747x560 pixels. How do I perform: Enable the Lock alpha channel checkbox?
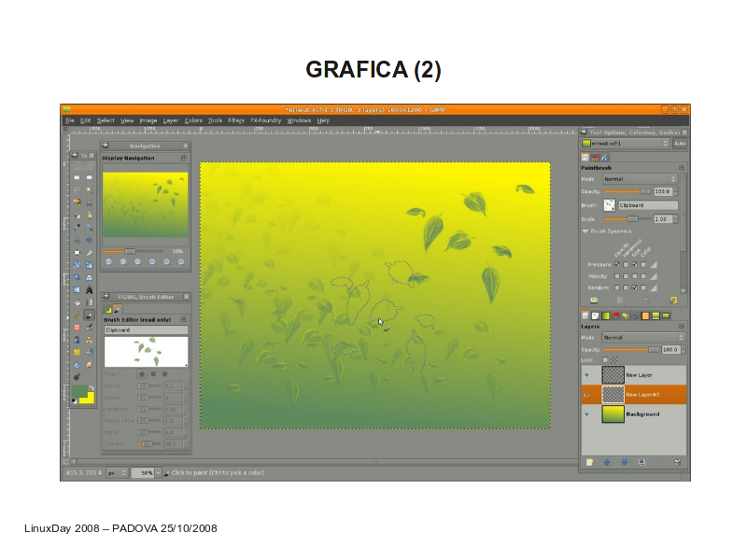click(x=605, y=359)
